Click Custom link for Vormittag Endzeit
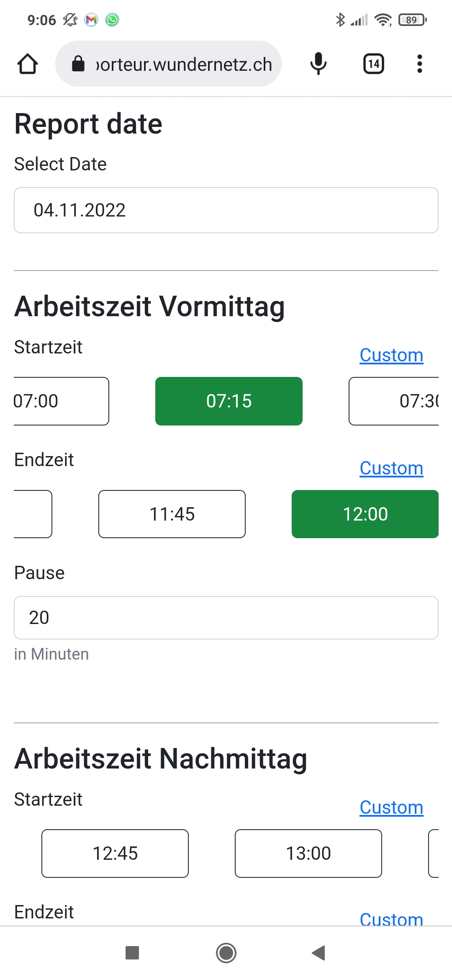Viewport: 452px width, 980px height. (x=391, y=468)
